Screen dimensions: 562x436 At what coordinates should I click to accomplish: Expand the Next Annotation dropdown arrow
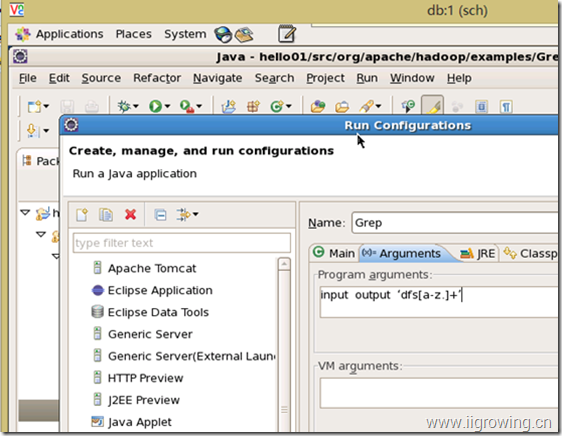[46, 131]
